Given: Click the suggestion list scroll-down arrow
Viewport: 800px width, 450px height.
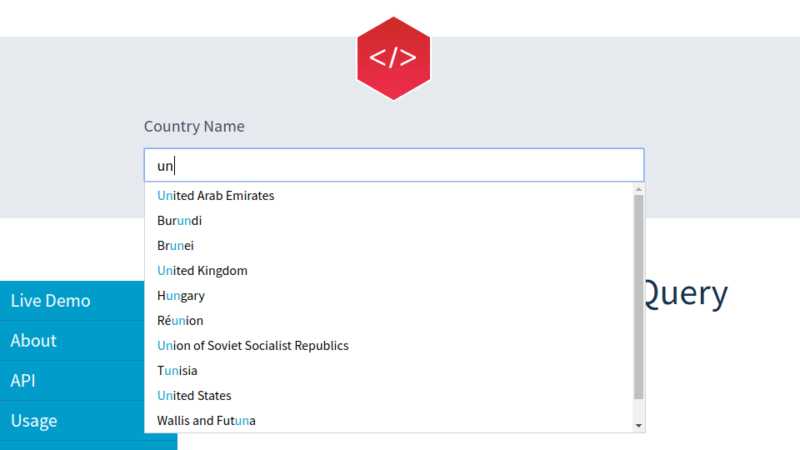Looking at the screenshot, I should point(639,426).
